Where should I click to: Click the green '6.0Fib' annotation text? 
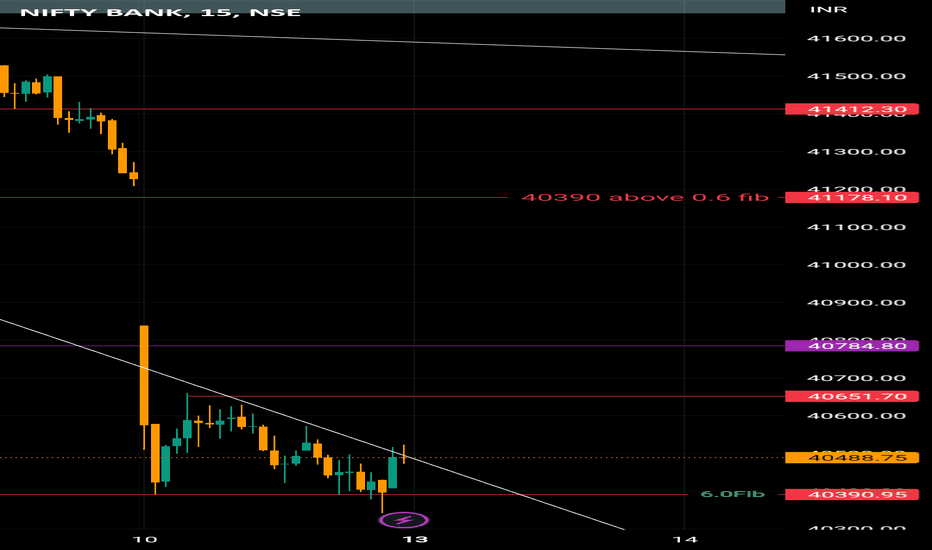click(732, 494)
